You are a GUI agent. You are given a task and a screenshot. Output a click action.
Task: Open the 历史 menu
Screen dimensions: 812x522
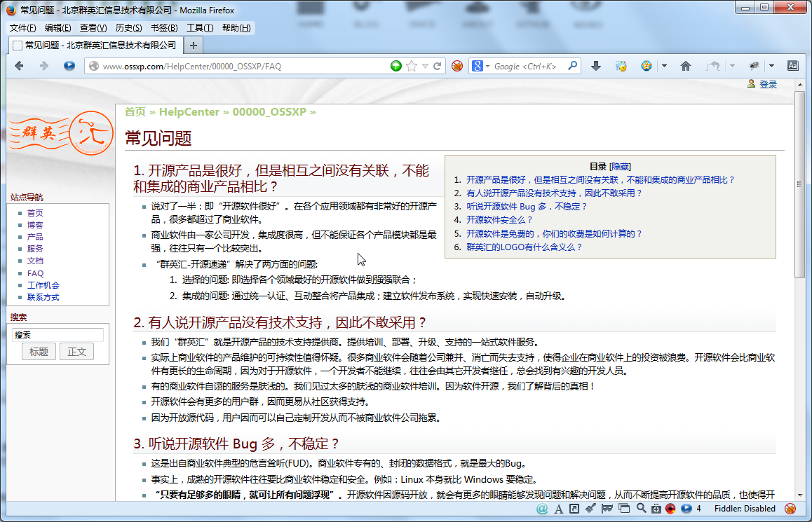pyautogui.click(x=128, y=28)
